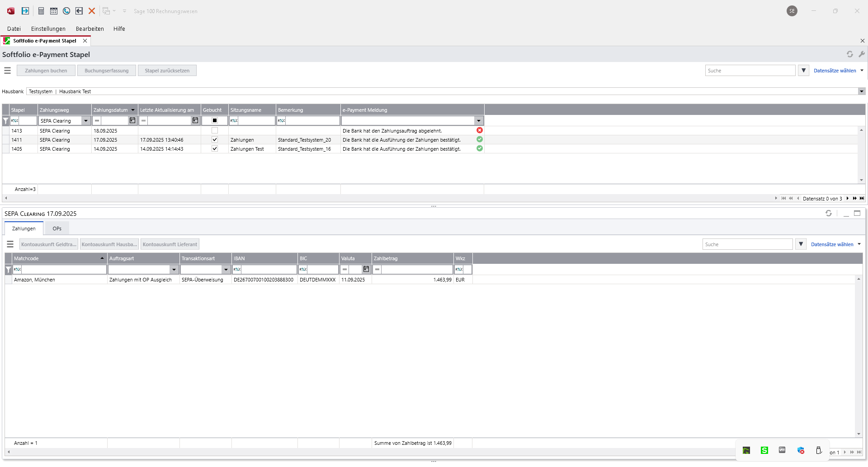Click the upper Suche search field

[750, 71]
